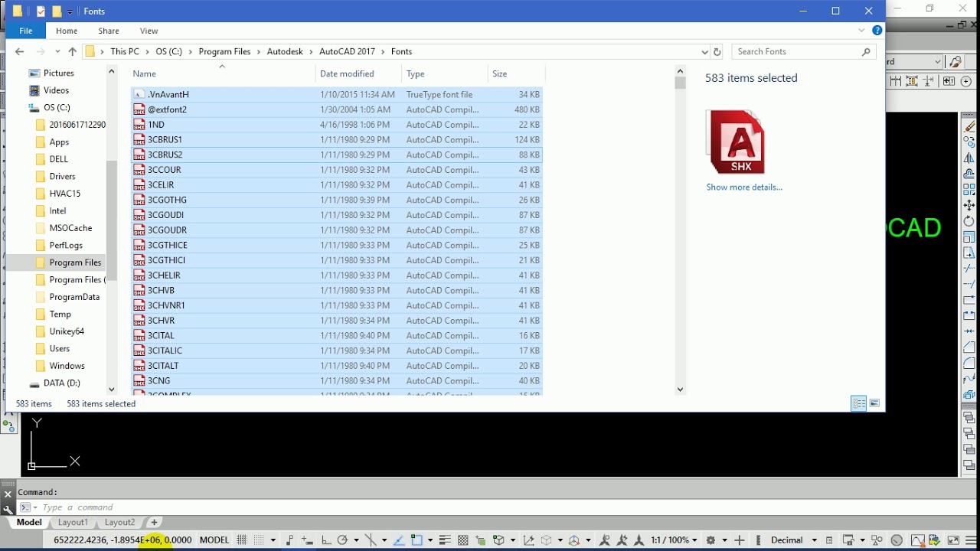Toggle transparency display in status bar

pyautogui.click(x=462, y=540)
